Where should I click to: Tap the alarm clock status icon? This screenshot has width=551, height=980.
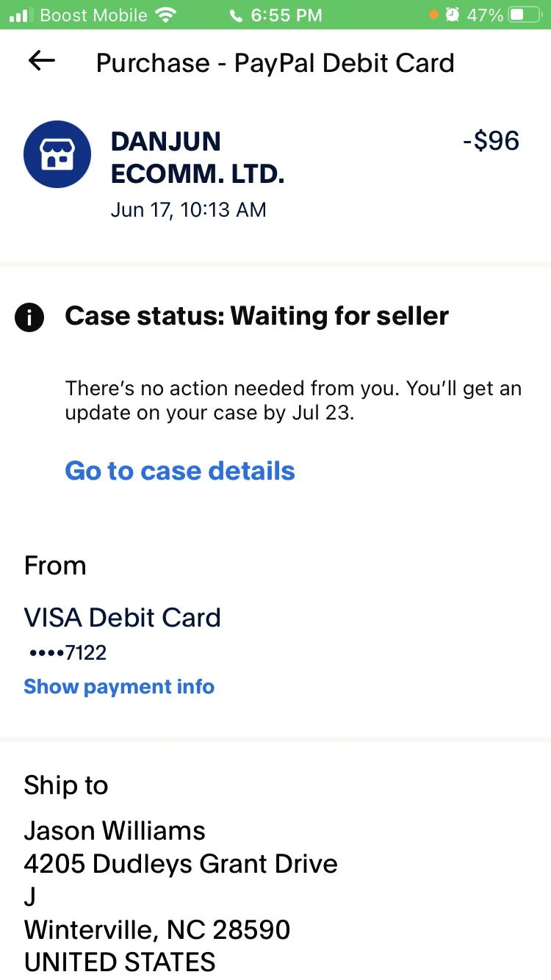(453, 15)
